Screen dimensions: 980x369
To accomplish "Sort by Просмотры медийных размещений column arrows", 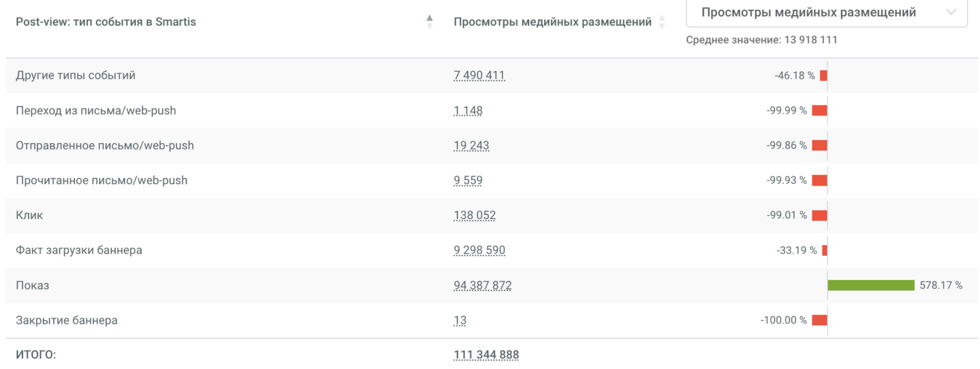I will point(662,22).
